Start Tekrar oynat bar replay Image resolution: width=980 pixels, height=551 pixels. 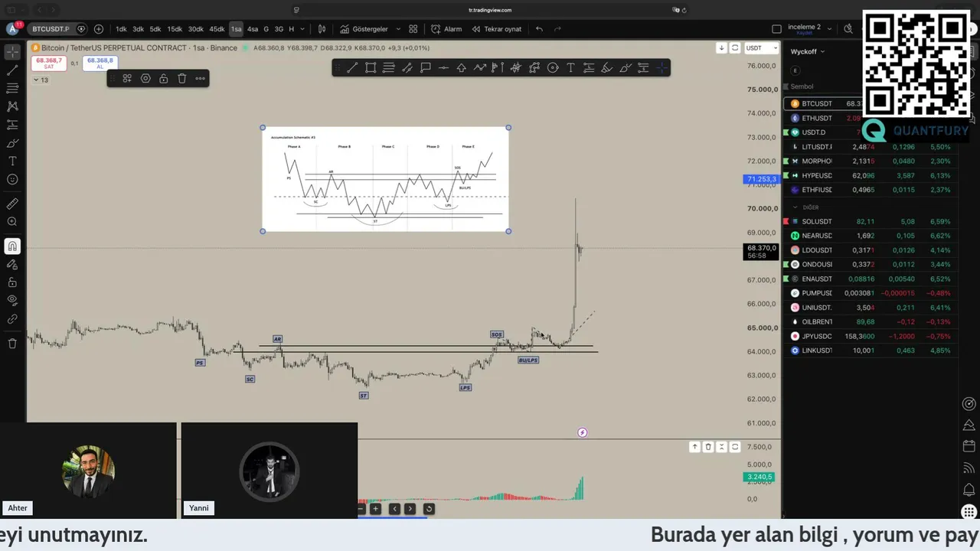click(496, 29)
